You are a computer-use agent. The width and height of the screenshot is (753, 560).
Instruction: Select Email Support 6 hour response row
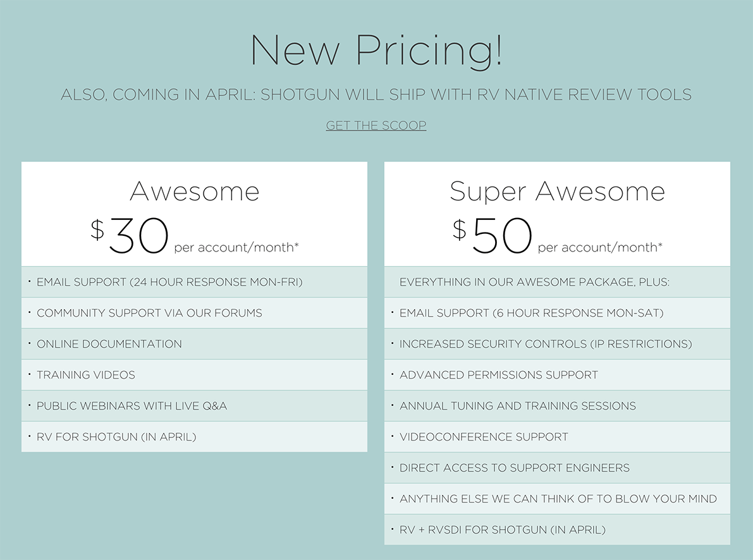(x=557, y=313)
